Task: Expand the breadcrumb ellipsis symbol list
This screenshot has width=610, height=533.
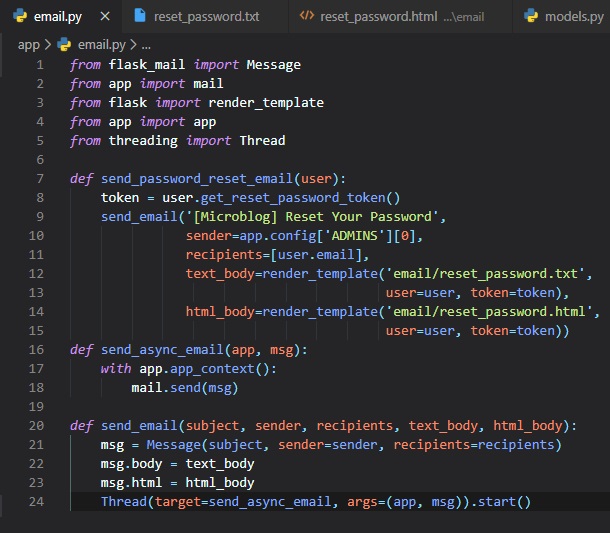Action: pyautogui.click(x=146, y=45)
